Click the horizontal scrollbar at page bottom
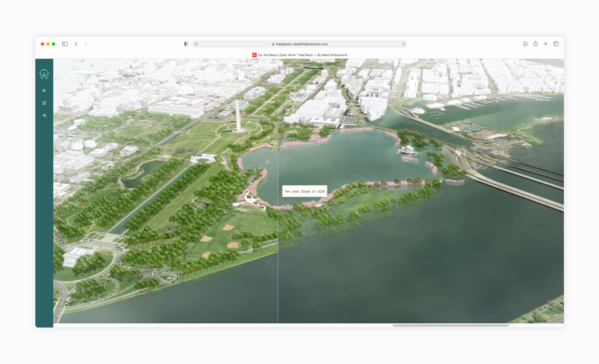The height and width of the screenshot is (364, 599). [453, 325]
